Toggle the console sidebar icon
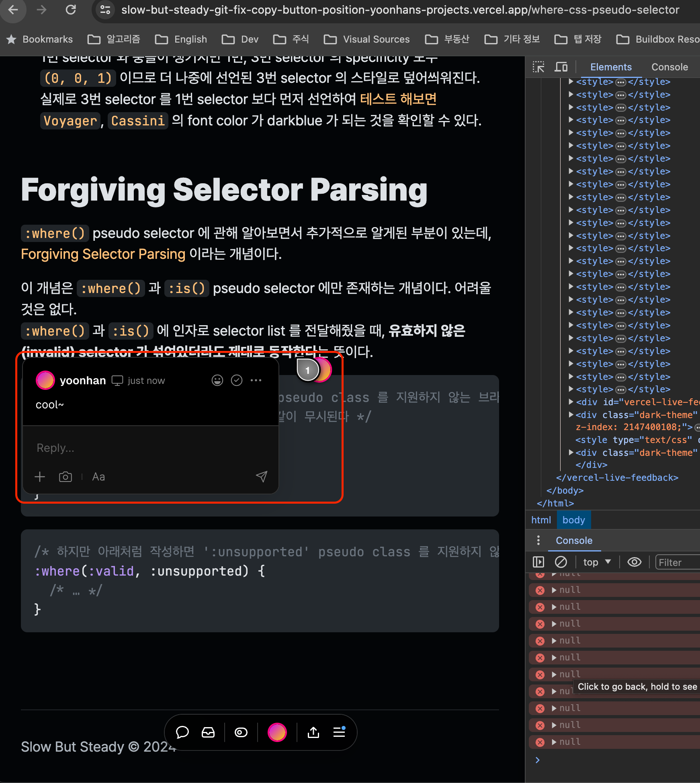 (538, 562)
